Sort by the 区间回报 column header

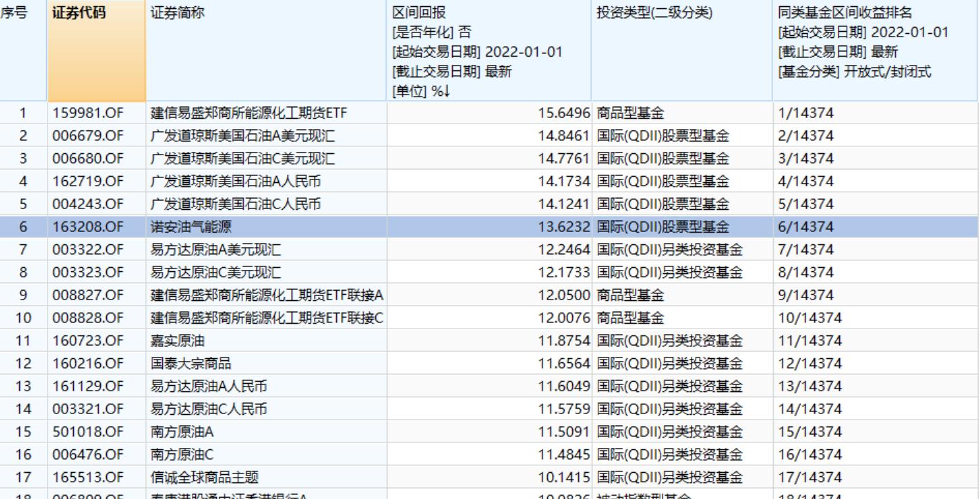(489, 51)
